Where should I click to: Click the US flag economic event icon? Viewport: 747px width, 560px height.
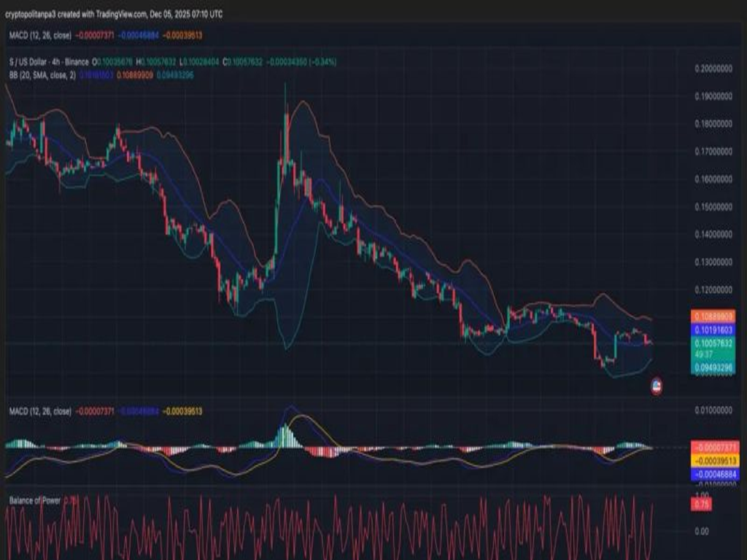[656, 387]
